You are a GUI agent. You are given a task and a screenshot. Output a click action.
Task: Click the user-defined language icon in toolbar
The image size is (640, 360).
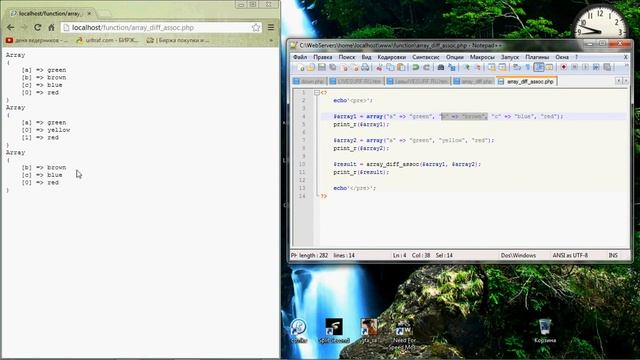[x=549, y=67]
